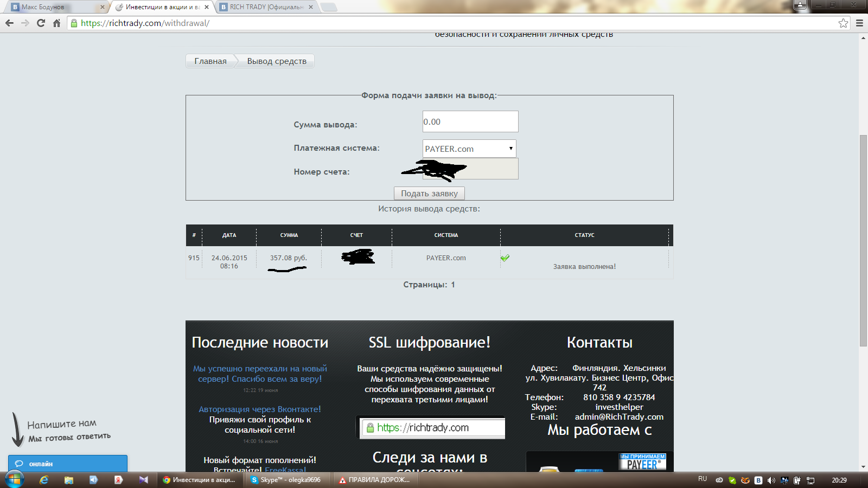Open the Visual Studio taskbar icon
The image size is (868, 488).
(x=143, y=480)
